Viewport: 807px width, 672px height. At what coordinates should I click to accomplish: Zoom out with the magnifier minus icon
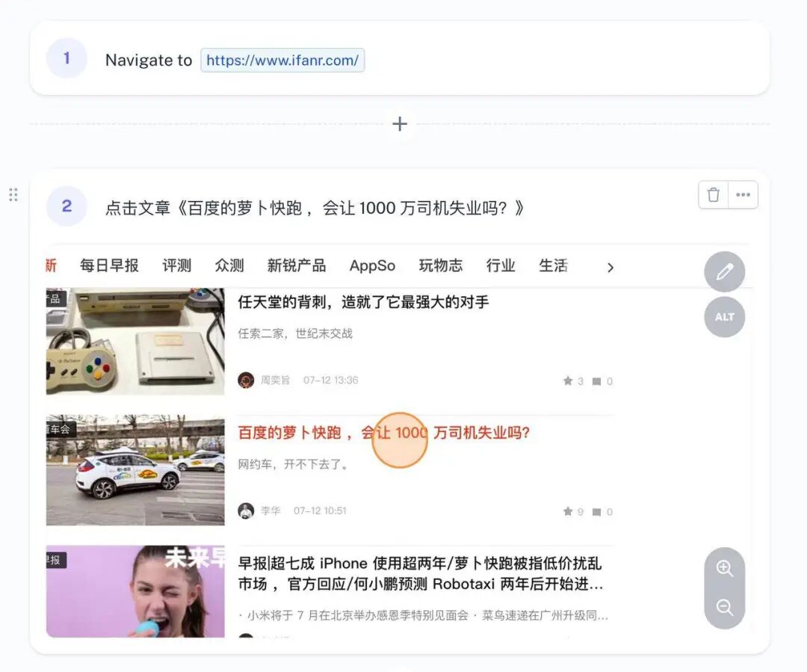(725, 607)
